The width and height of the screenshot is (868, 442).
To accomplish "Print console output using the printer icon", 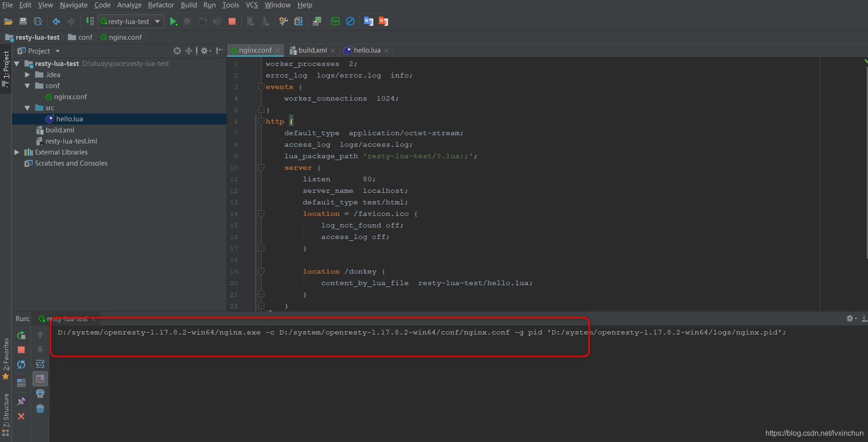I will coord(40,394).
